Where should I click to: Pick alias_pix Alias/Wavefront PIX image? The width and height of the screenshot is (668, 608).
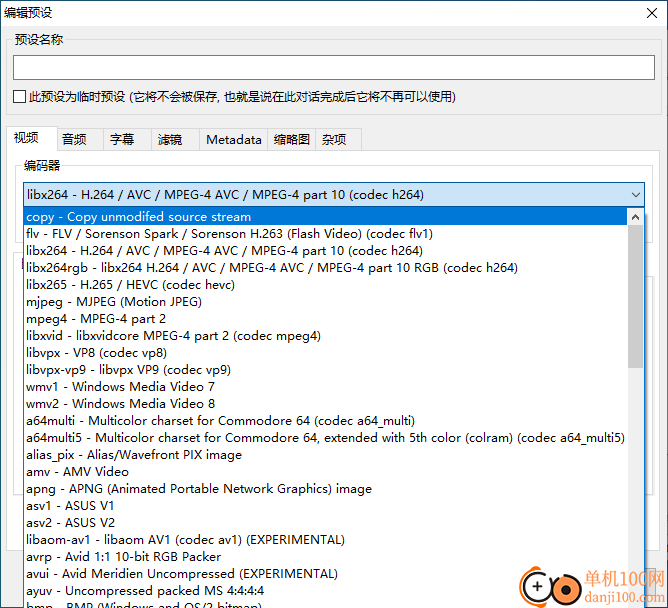325,455
